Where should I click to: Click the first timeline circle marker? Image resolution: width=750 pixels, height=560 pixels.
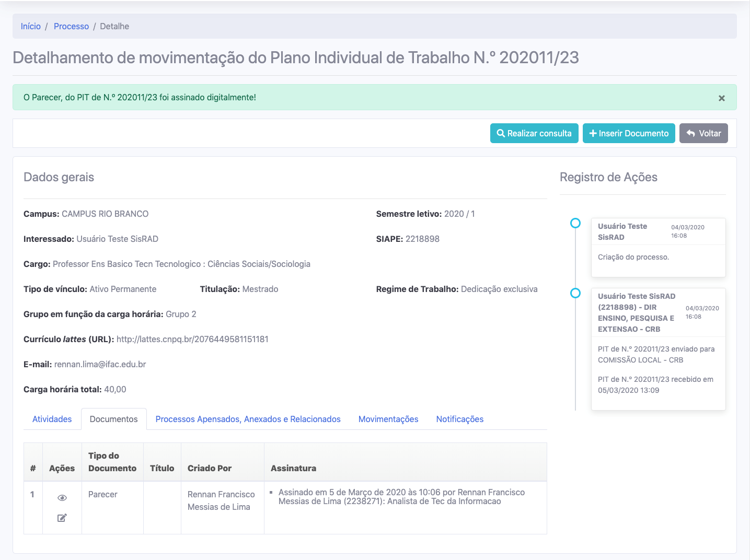[x=575, y=223]
